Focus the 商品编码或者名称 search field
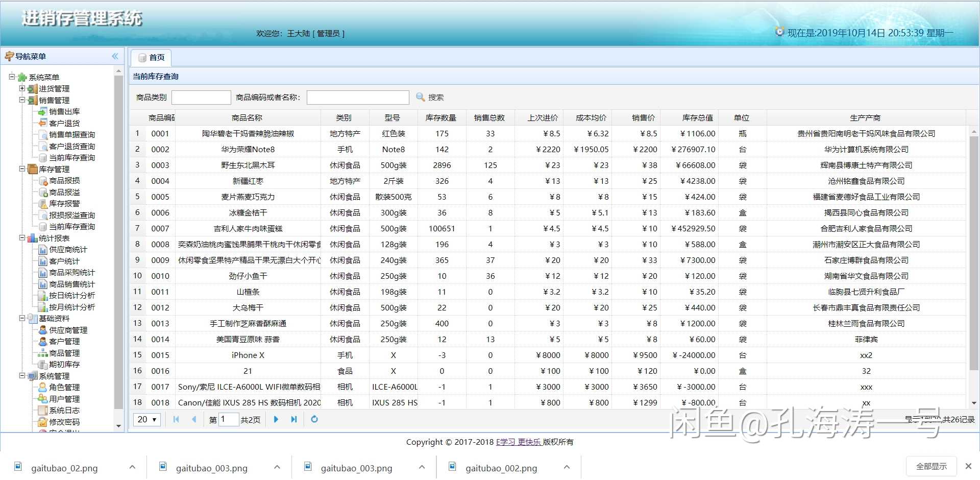The height and width of the screenshot is (480, 980). [x=358, y=97]
